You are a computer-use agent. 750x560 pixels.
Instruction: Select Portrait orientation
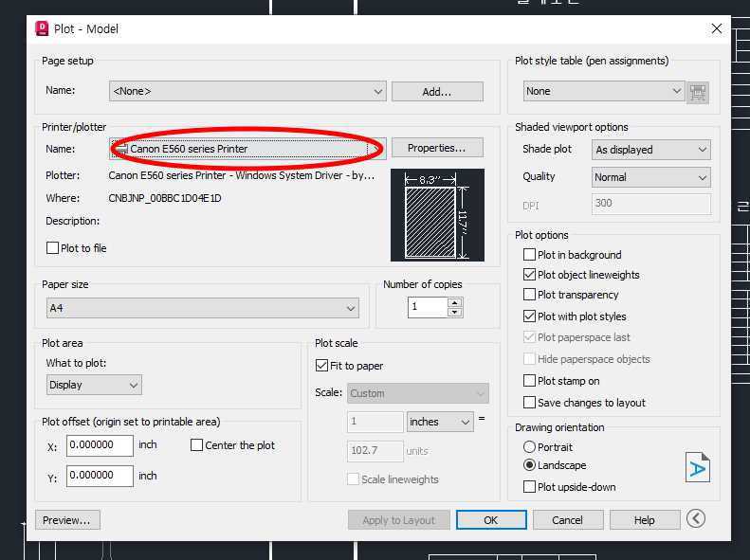[x=529, y=447]
